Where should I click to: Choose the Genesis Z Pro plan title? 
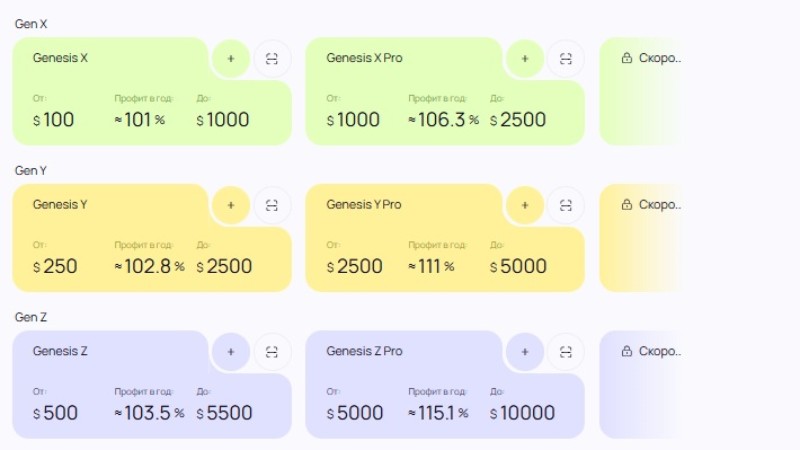click(364, 351)
